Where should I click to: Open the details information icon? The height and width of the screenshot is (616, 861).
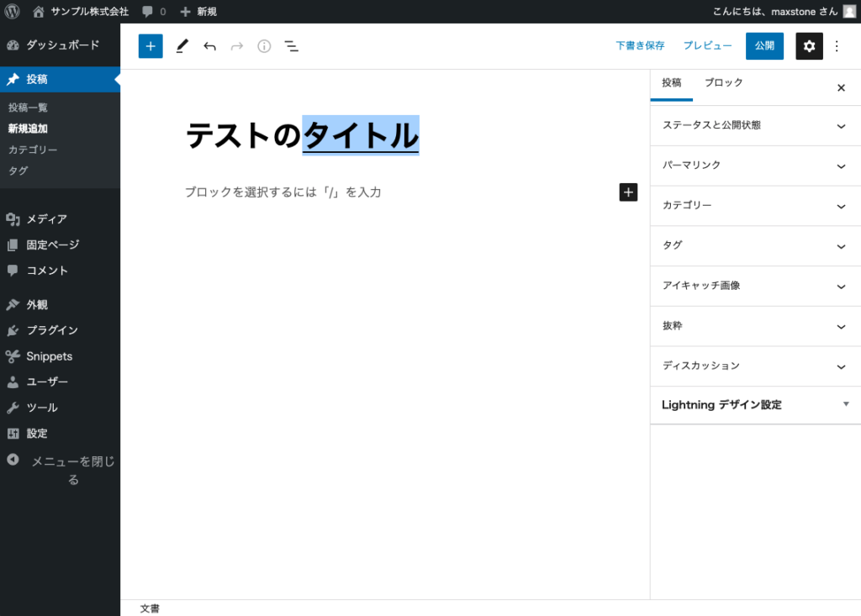[263, 46]
